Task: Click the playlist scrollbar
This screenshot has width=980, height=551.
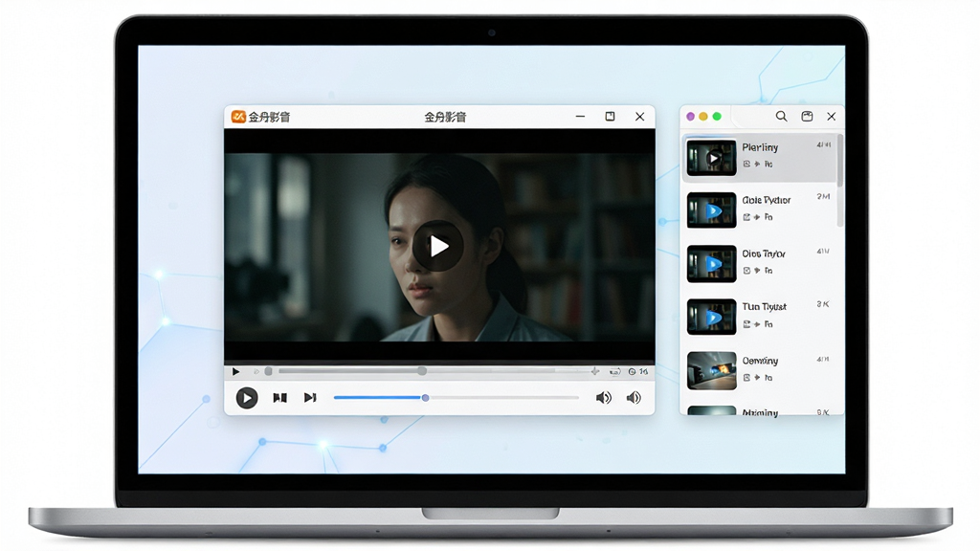Action: coord(839,161)
